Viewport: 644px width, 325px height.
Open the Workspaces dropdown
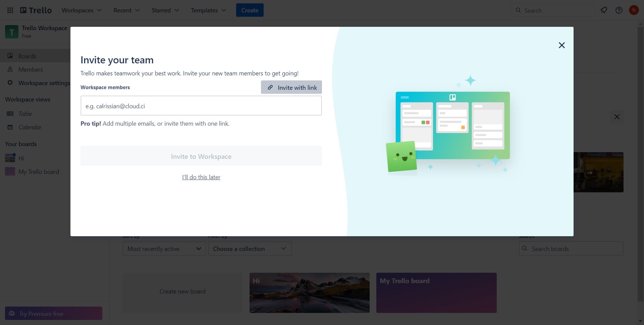click(x=81, y=10)
